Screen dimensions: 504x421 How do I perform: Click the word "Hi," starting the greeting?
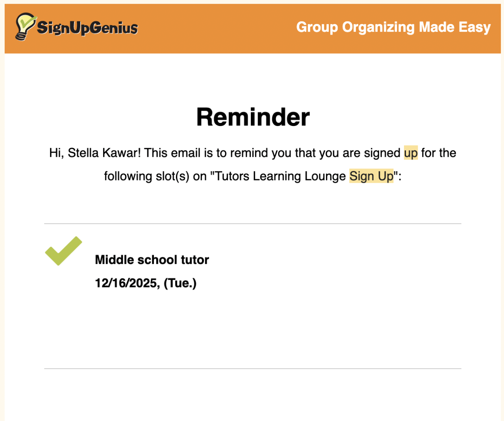pos(56,153)
